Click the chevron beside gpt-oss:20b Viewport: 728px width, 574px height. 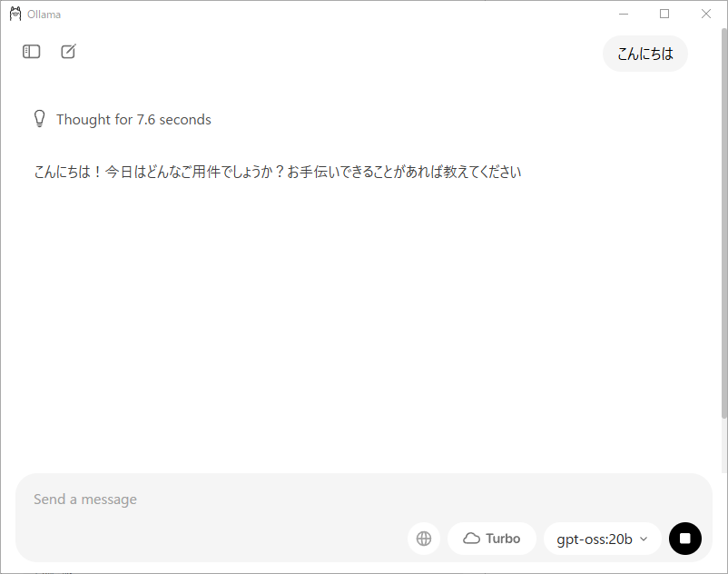(644, 539)
